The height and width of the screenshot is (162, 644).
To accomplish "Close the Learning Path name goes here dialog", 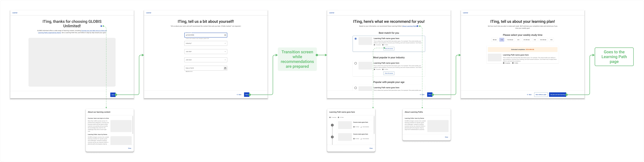I will [371, 148].
